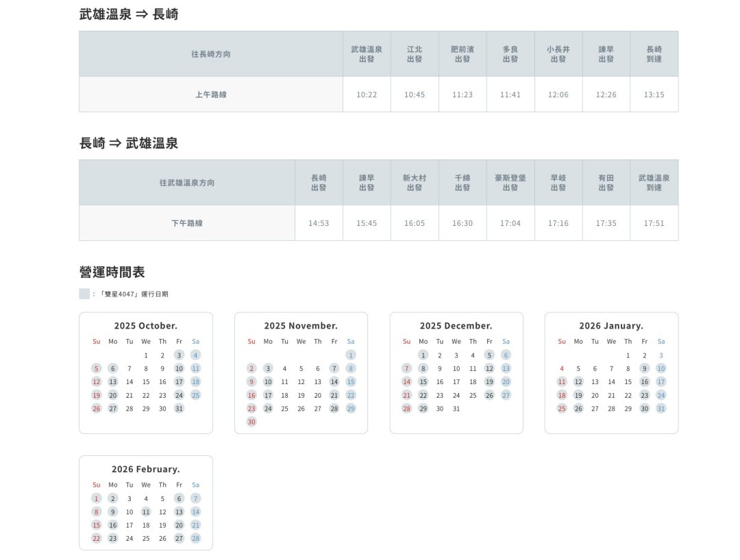
Task: Click the 2026 January calendar title
Action: pos(611,326)
